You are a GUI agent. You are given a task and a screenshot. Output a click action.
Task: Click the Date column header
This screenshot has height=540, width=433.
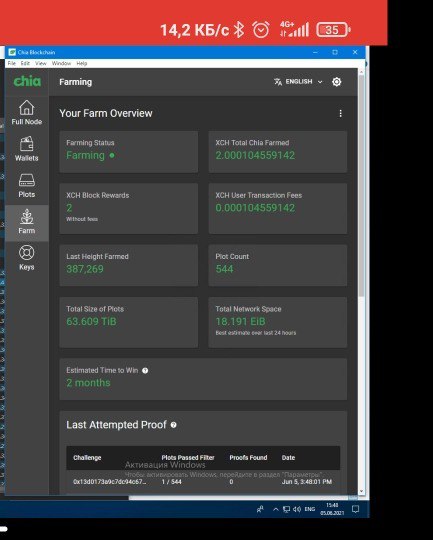[x=288, y=458]
